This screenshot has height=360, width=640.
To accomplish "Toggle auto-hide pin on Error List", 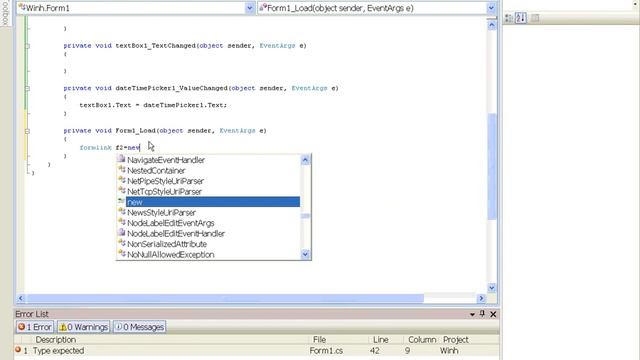I will (x=482, y=313).
